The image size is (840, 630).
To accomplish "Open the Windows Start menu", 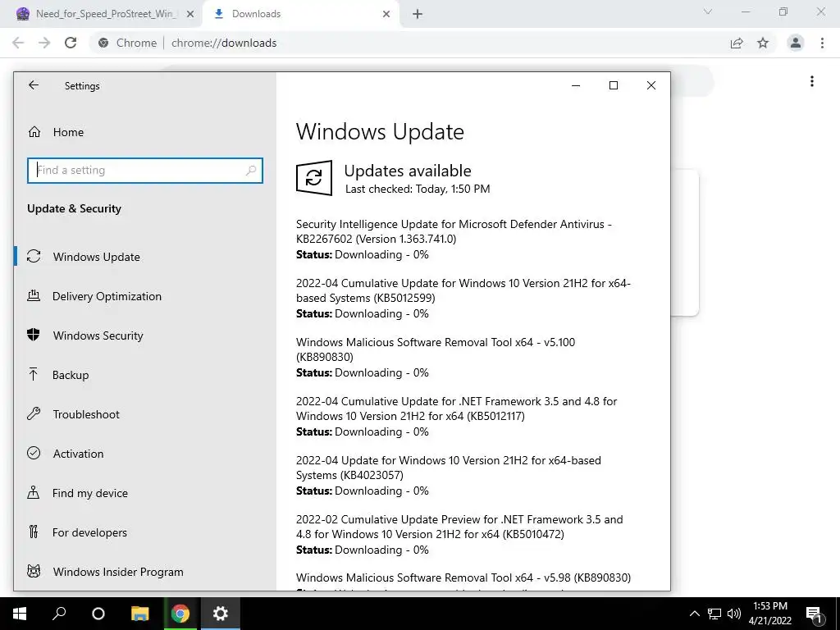I will [x=20, y=614].
